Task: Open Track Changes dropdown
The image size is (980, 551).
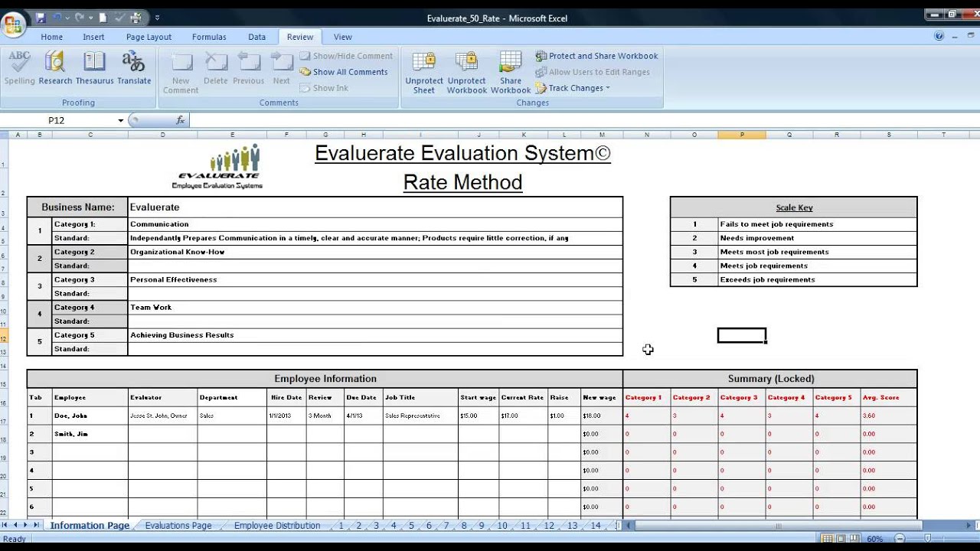Action: (573, 88)
